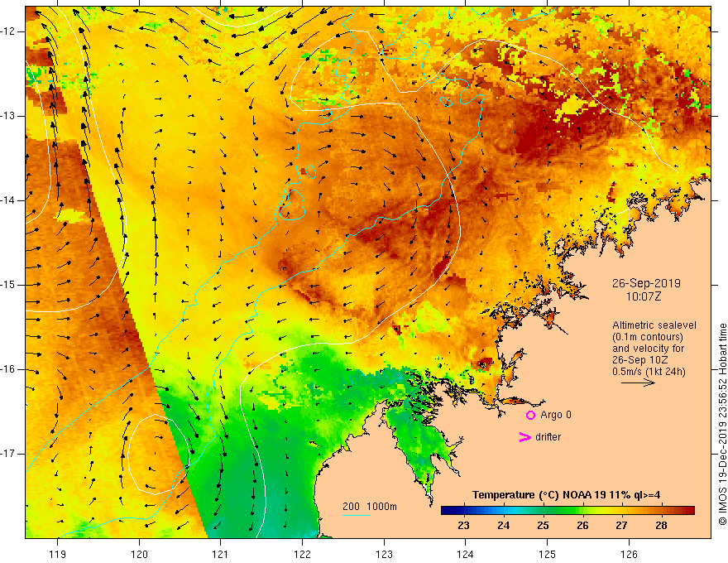
Task: Click the 0.5m/s velocity scale arrow
Action: (638, 383)
